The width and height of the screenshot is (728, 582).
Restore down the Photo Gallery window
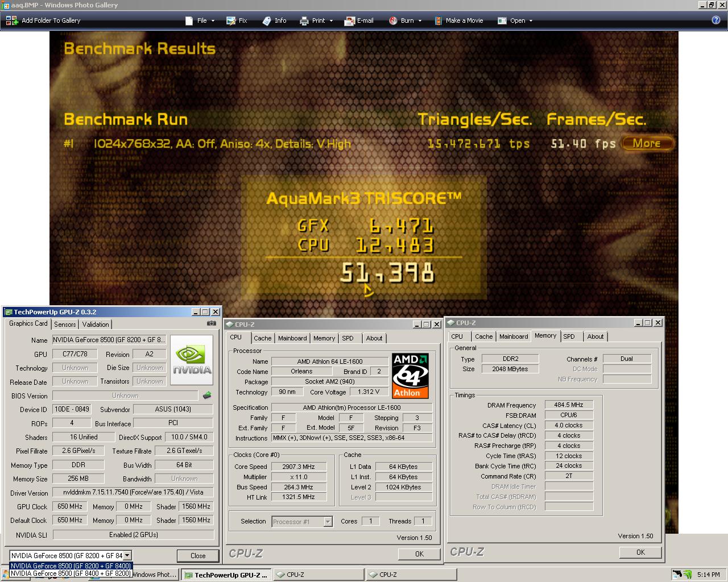[712, 5]
